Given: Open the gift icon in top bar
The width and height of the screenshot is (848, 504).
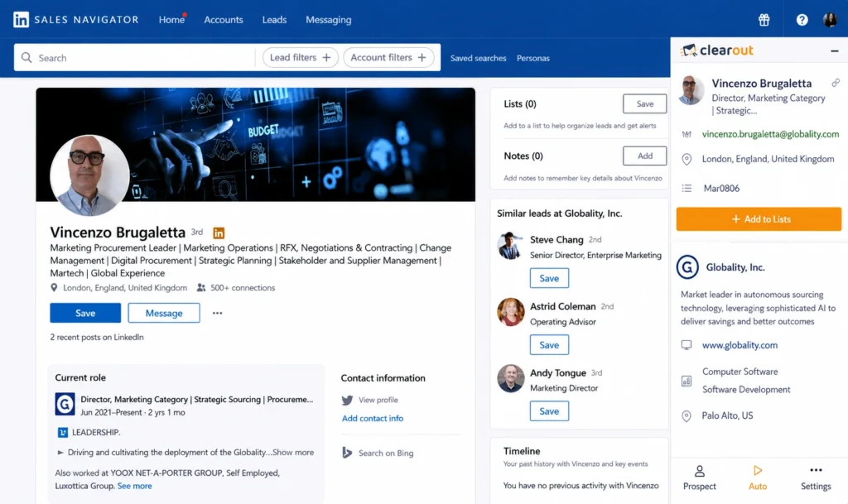Looking at the screenshot, I should [764, 20].
